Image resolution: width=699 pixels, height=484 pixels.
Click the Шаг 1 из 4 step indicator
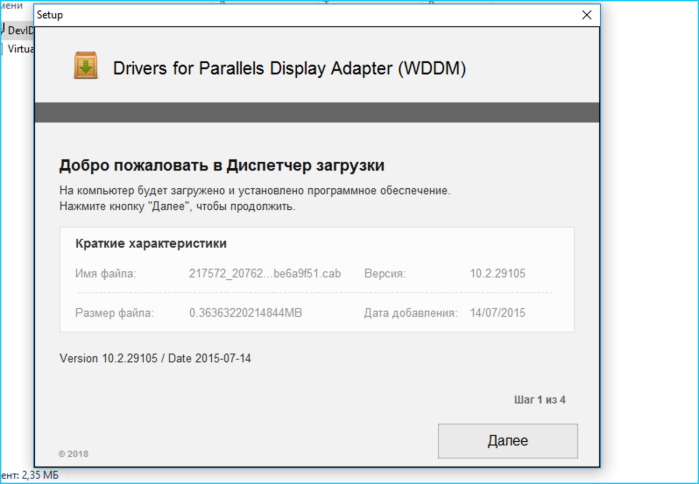[540, 400]
